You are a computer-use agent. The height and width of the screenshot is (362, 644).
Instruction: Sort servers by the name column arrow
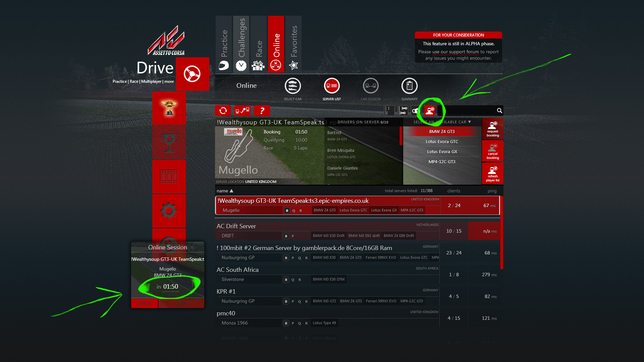231,191
